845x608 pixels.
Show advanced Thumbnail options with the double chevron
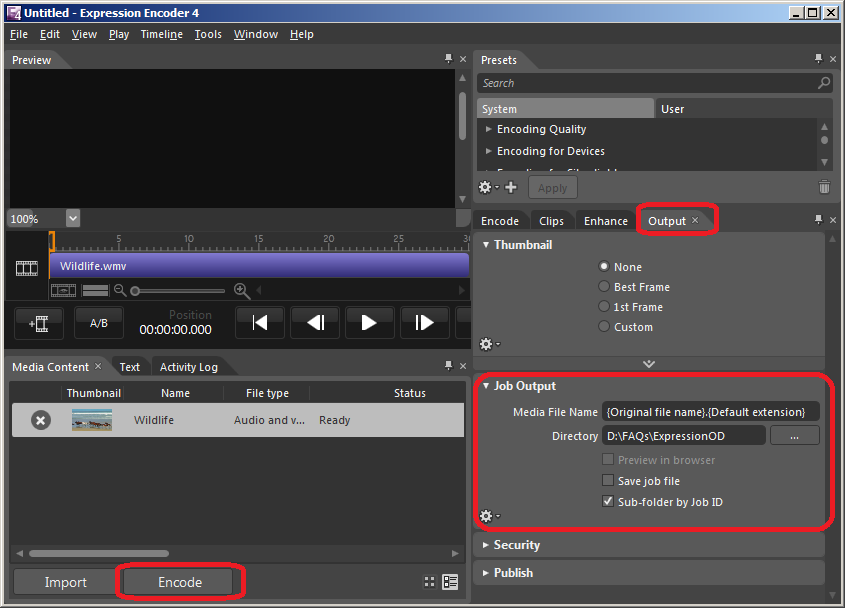click(649, 364)
